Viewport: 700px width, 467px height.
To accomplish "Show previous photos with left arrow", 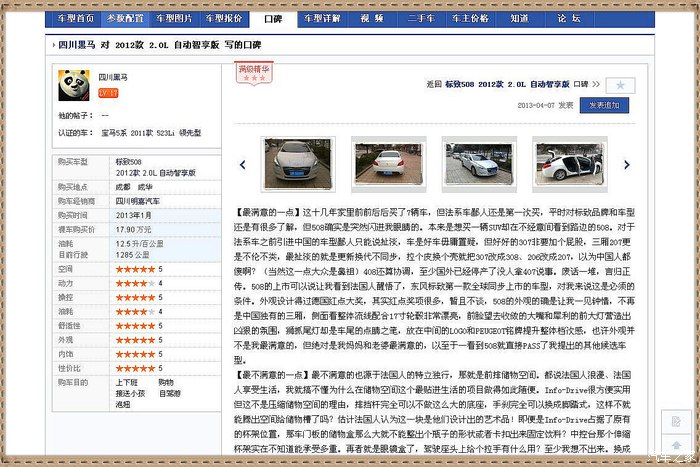I will coord(242,164).
